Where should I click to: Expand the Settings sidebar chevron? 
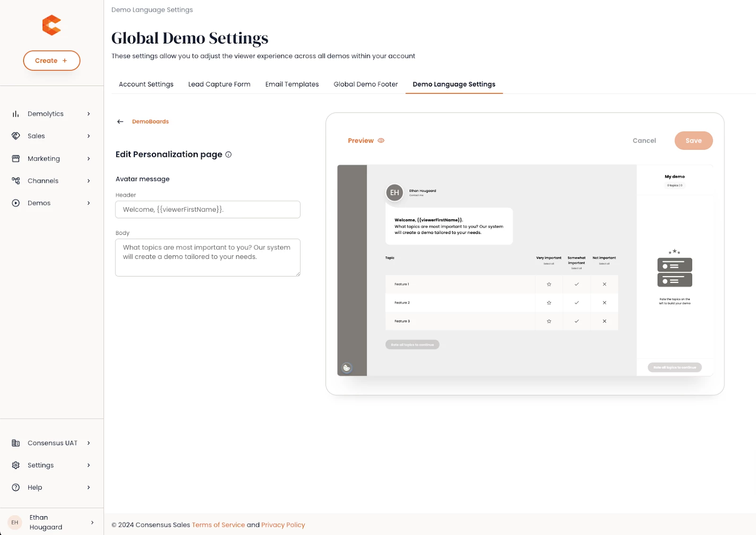(x=88, y=466)
